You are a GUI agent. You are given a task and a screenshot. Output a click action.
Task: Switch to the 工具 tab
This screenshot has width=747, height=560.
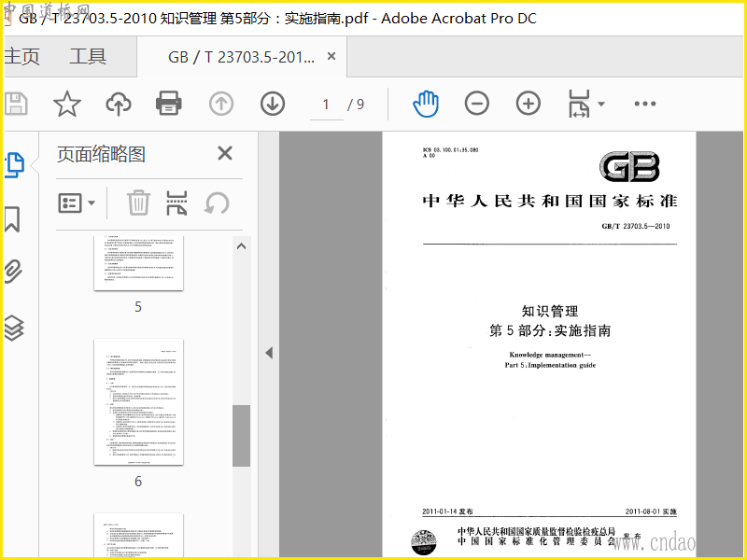click(x=88, y=56)
